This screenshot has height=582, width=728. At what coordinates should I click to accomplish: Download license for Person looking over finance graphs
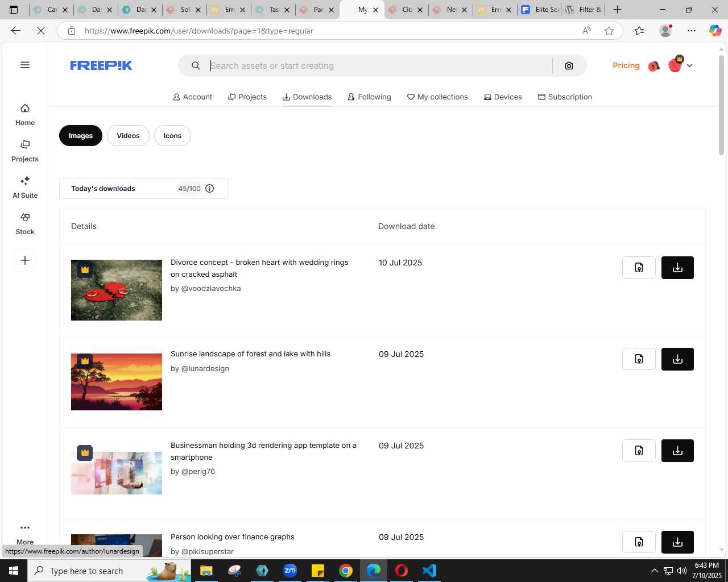pyautogui.click(x=639, y=542)
